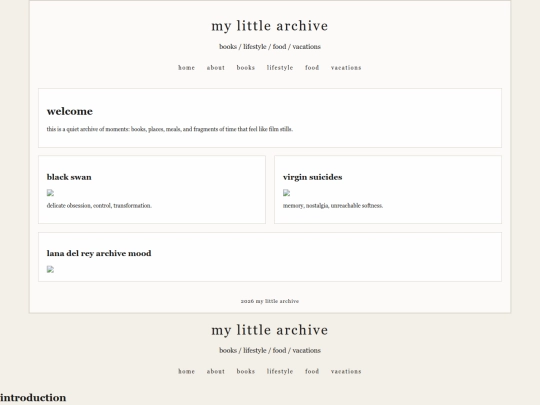Click the 'black swan' card heading
Screen dimensions: 540x405
69,177
